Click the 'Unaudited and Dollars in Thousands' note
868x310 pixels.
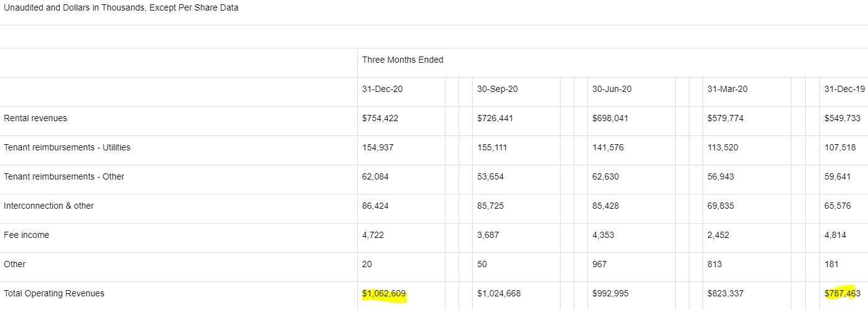(121, 8)
